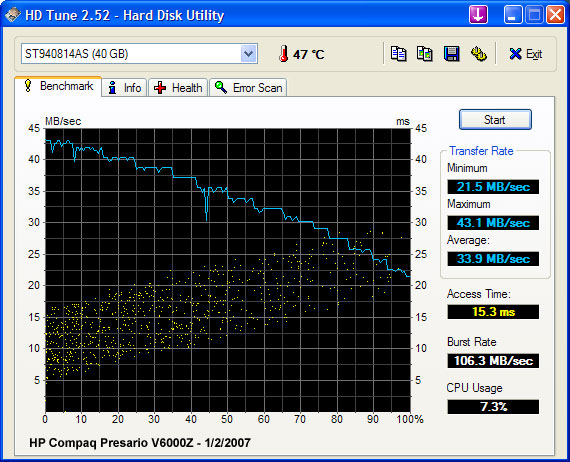Viewport: 570px width, 462px height.
Task: Click the floppy disk save icon
Action: click(x=451, y=54)
